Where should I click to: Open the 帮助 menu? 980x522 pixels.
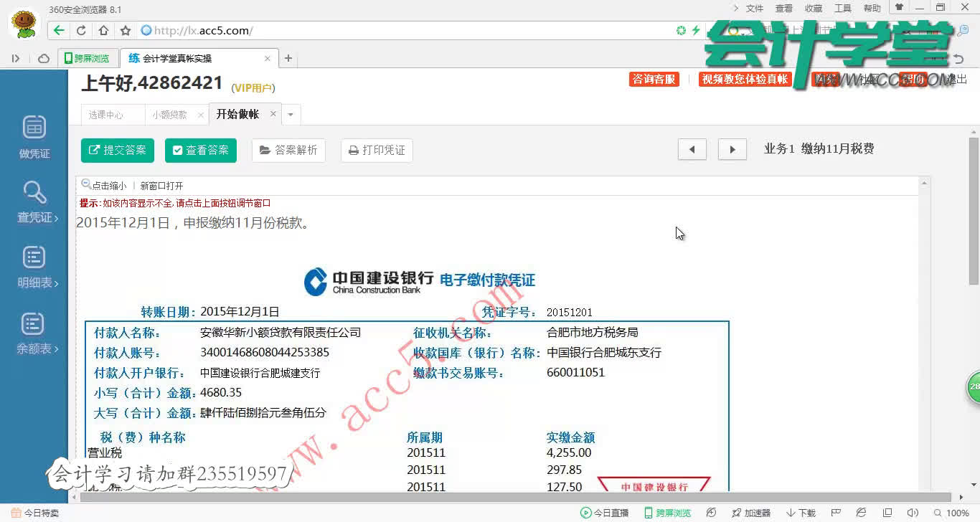point(872,9)
